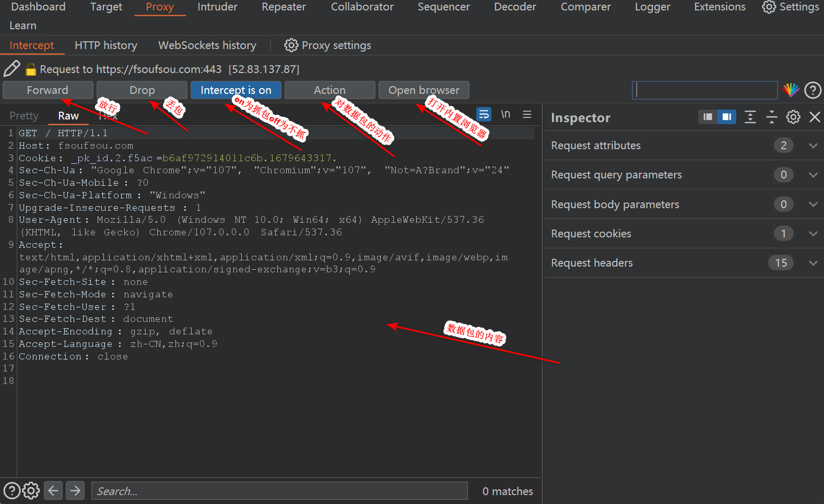Screen dimensions: 824x504
Task: Click search settings gear at bottom left
Action: (x=31, y=491)
